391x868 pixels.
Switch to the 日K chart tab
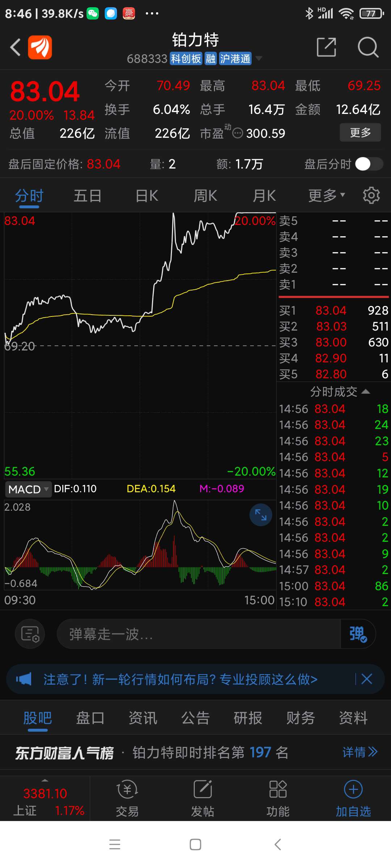[x=147, y=196]
